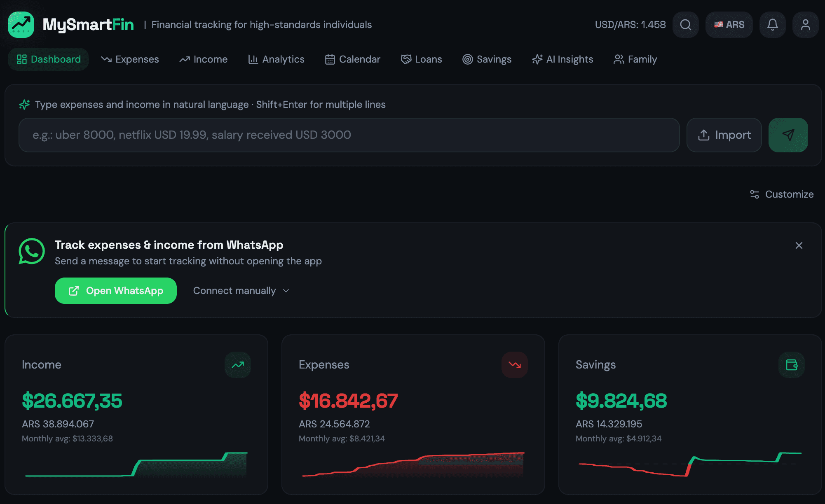The height and width of the screenshot is (504, 825).
Task: Click the Income trend icon on Income card
Action: 238,364
